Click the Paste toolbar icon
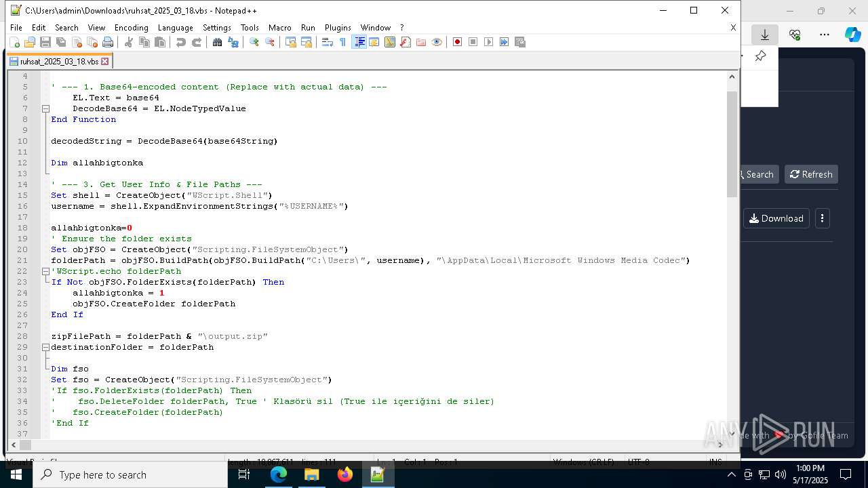Image resolution: width=868 pixels, height=488 pixels. 160,42
